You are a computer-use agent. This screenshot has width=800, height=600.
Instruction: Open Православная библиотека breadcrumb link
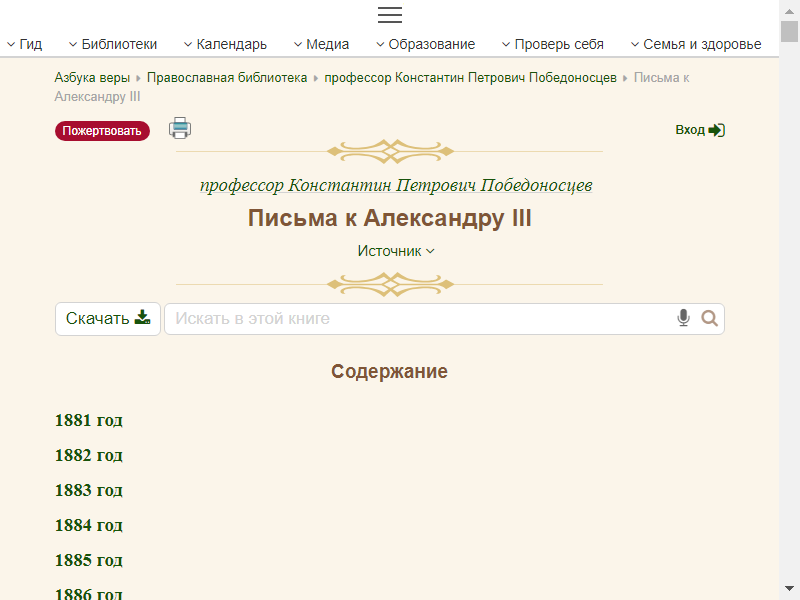pos(227,77)
